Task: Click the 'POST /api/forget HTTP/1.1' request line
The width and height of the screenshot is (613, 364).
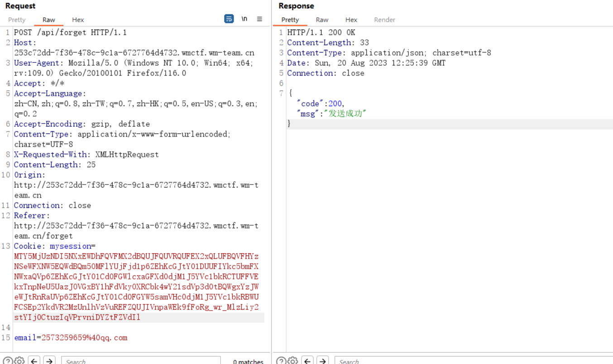Action: click(70, 33)
